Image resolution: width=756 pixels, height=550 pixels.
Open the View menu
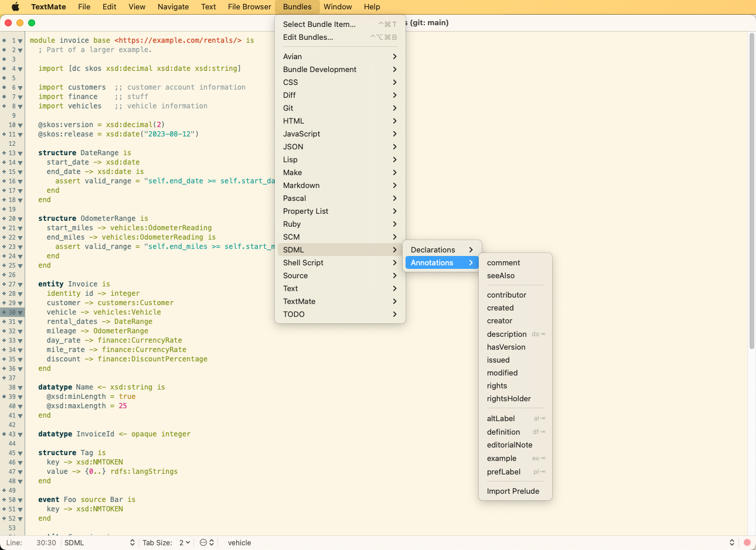pos(137,6)
